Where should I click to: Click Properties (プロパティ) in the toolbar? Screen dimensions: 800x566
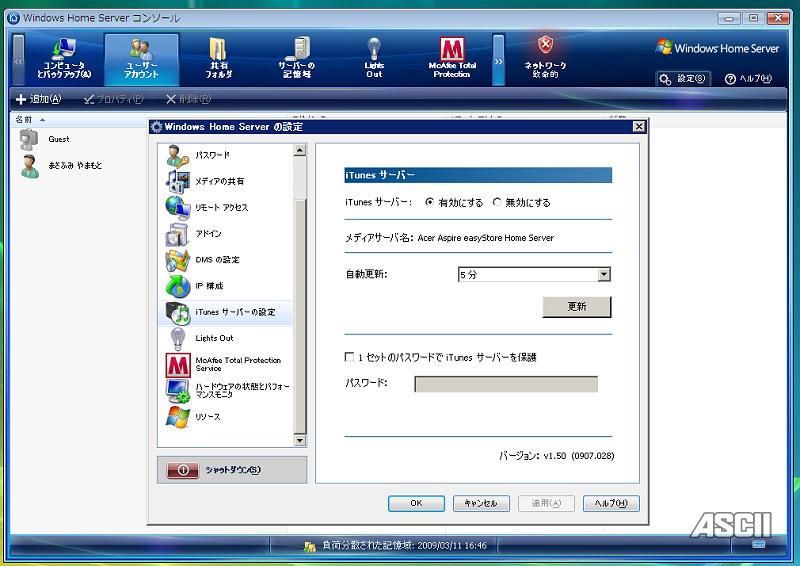pyautogui.click(x=113, y=99)
